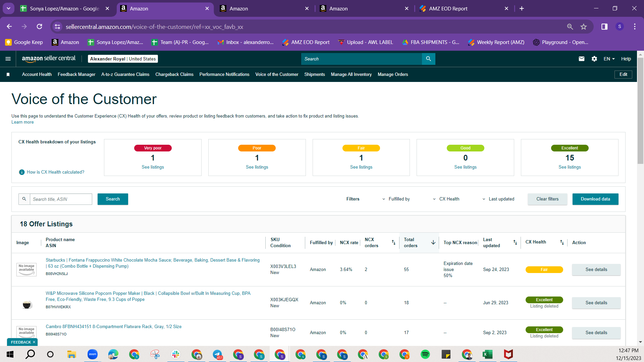Open Zoom from the taskbar
644x362 pixels.
[x=93, y=354]
